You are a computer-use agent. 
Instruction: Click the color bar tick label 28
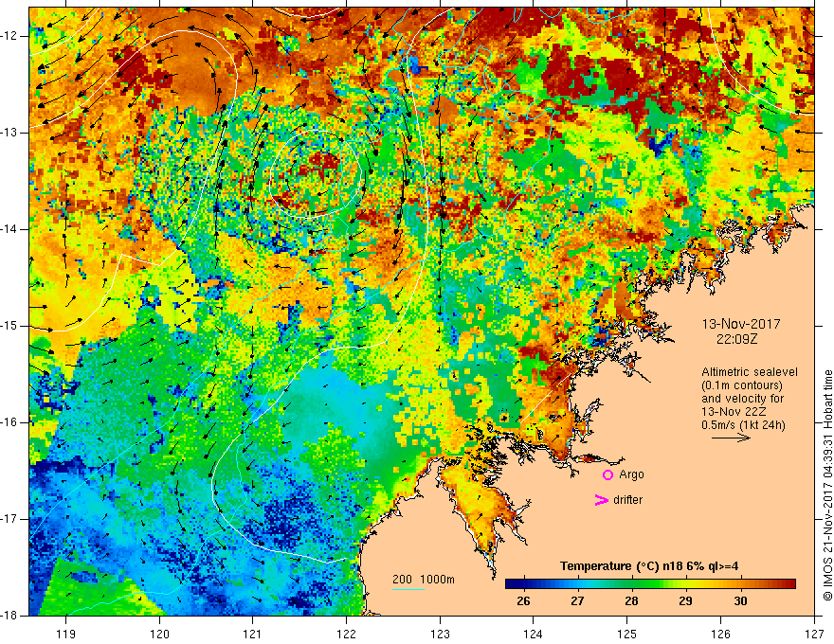point(631,601)
